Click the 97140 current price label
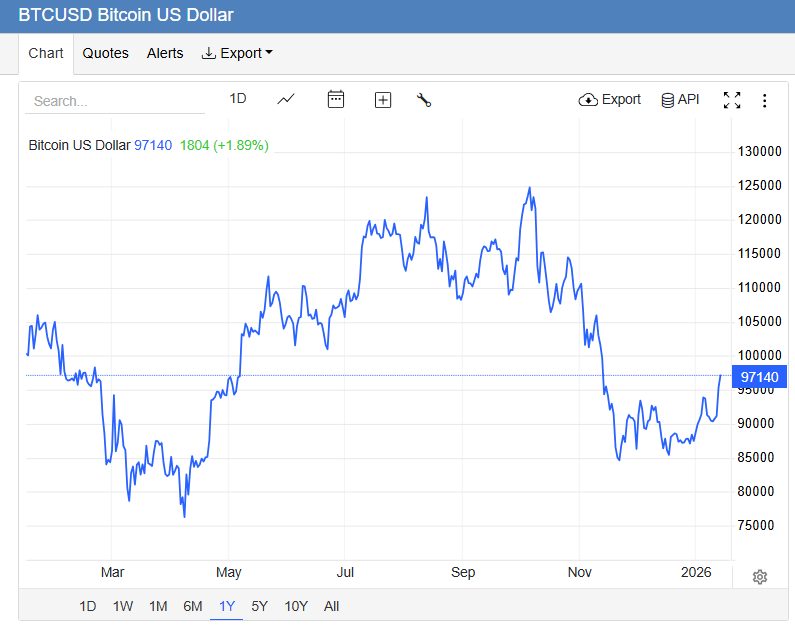Image resolution: width=795 pixels, height=629 pixels. point(761,377)
